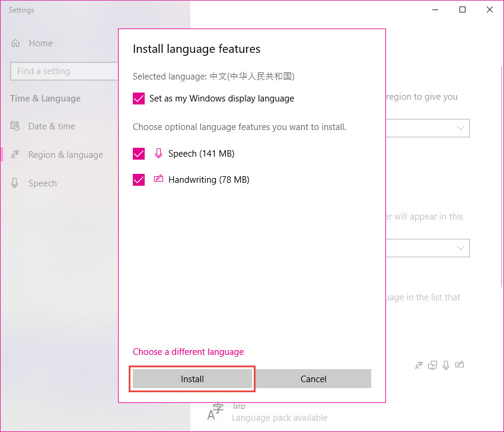This screenshot has height=432, width=504.
Task: Click the text-to-speech monitor icon in background list
Action: click(432, 365)
